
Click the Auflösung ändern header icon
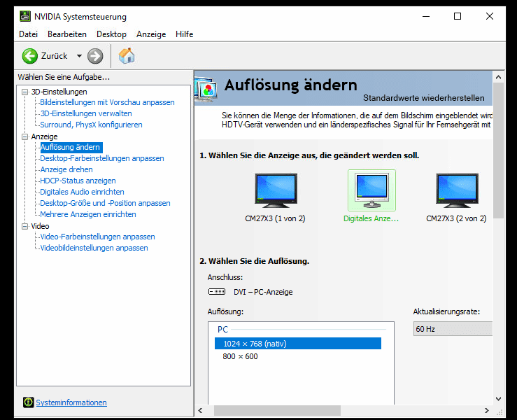coord(206,88)
